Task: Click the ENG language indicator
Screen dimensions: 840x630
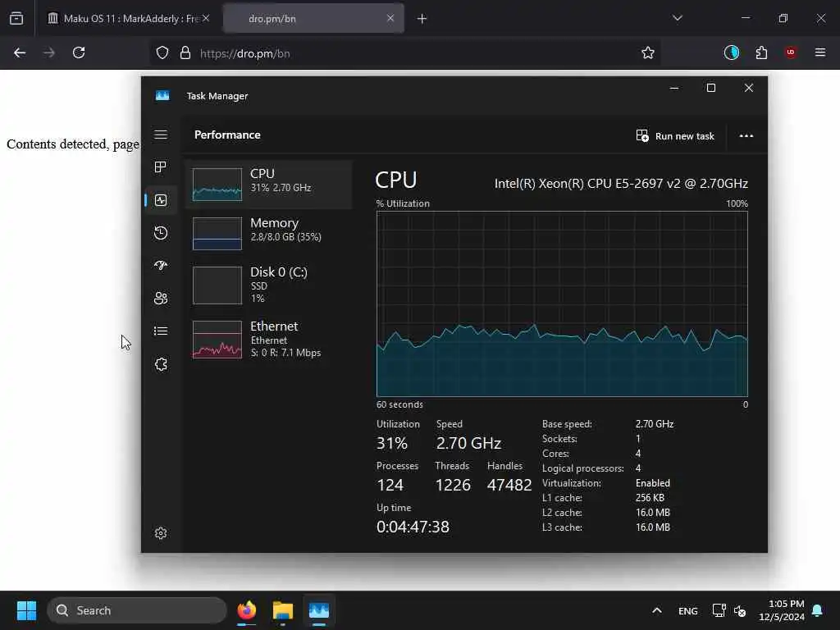Action: [688, 610]
